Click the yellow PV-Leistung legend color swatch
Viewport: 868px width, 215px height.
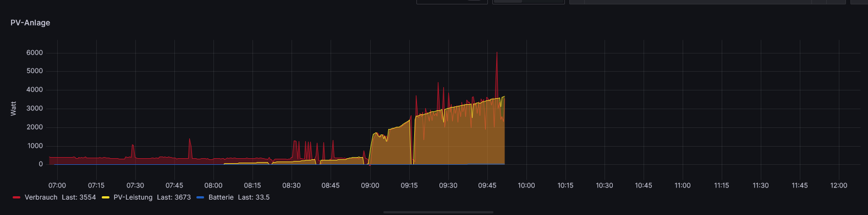(x=106, y=197)
